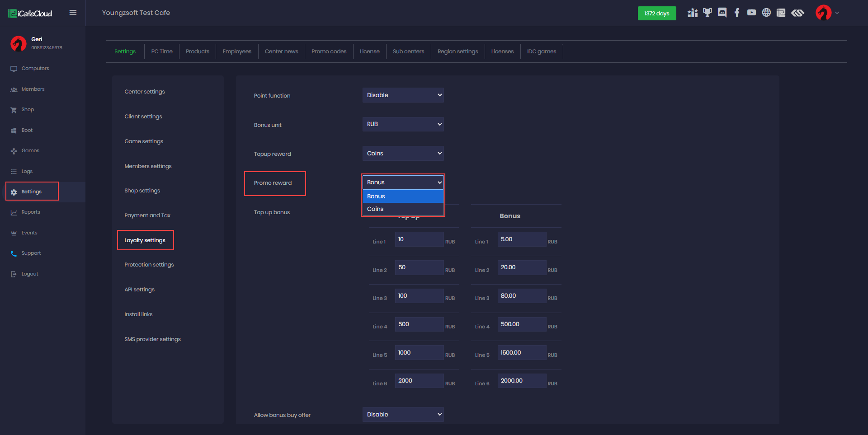This screenshot has width=868, height=435.
Task: Open the Point function dropdown
Action: coord(403,95)
